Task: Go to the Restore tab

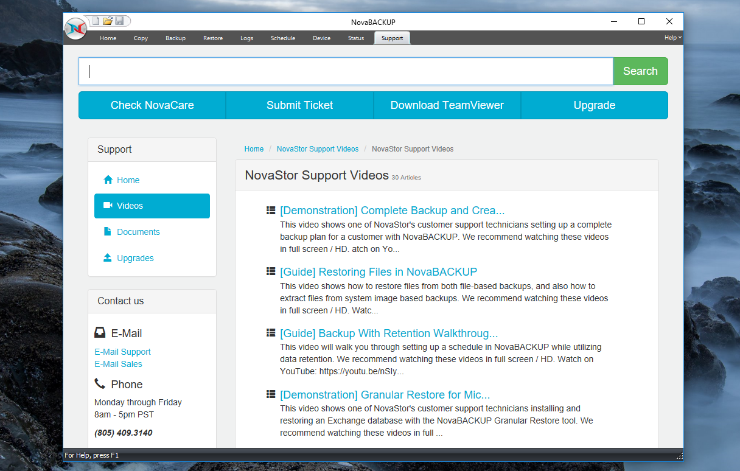Action: [213, 38]
